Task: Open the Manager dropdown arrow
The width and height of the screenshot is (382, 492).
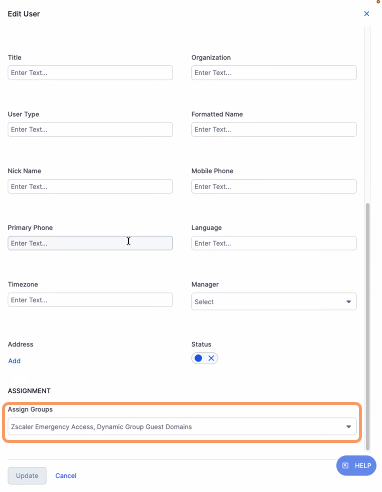Action: 348,302
